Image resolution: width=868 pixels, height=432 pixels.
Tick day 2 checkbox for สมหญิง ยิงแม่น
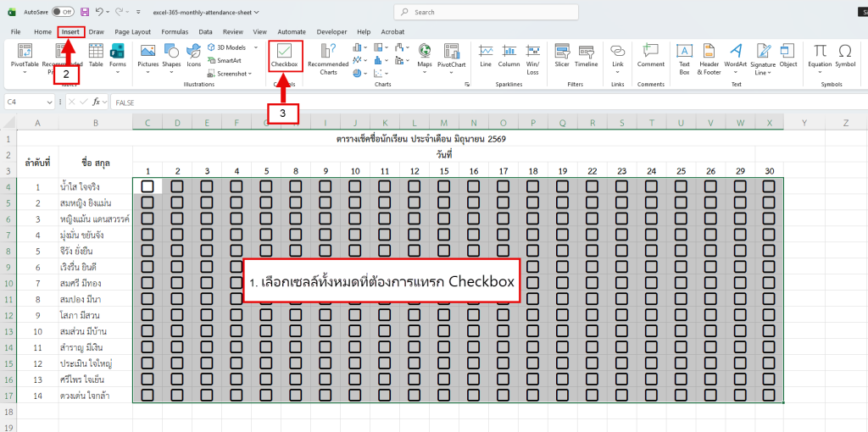[x=177, y=202]
